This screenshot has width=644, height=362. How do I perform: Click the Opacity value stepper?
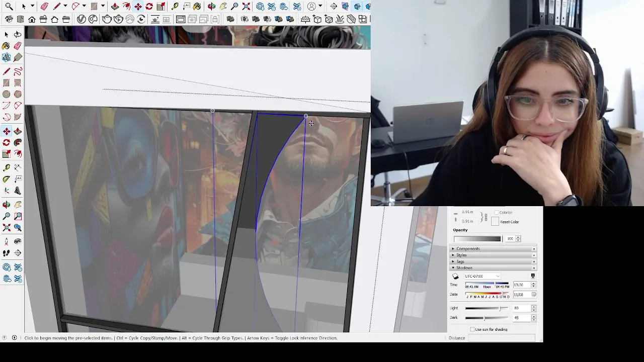click(x=518, y=239)
